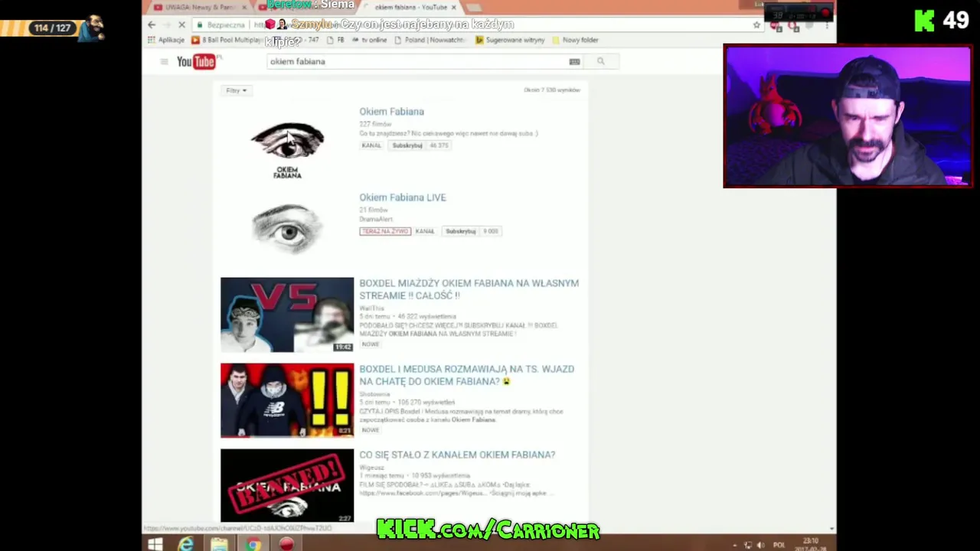Bookmark this page with the star icon
Image resolution: width=980 pixels, height=551 pixels.
756,24
